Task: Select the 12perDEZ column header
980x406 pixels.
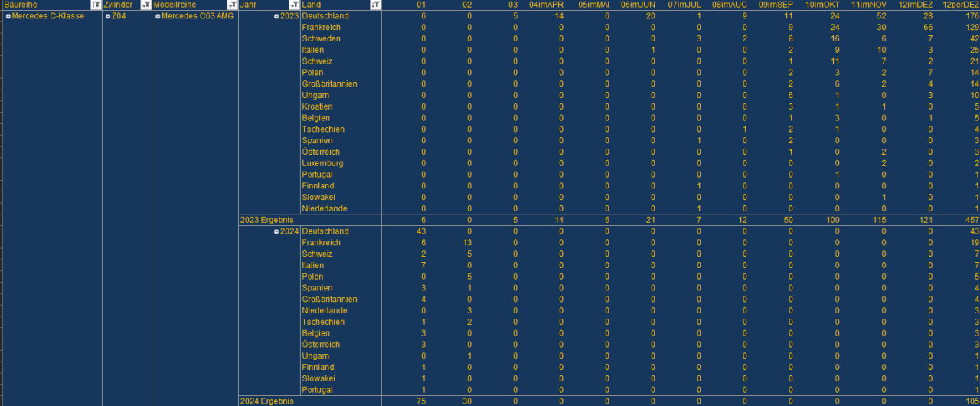Action: point(961,5)
